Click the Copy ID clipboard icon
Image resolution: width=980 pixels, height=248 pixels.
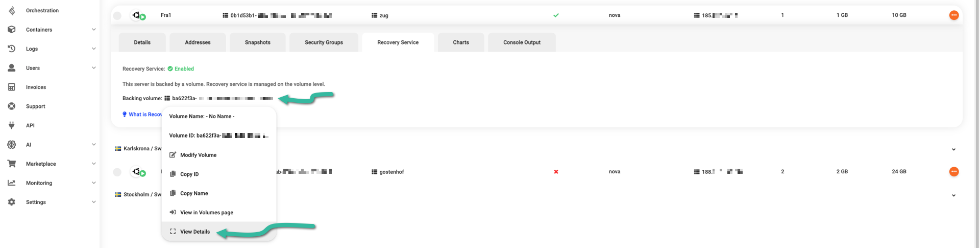tap(173, 174)
